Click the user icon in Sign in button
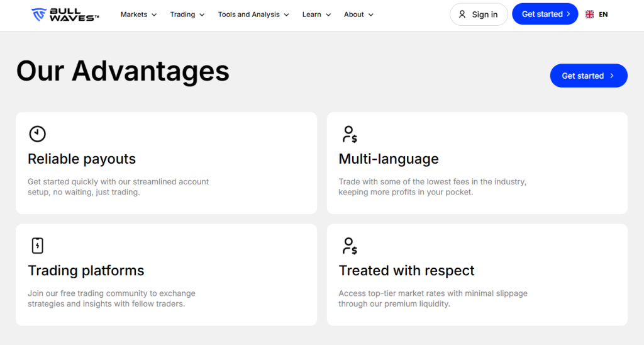Screen dimensions: 644x345 point(462,14)
